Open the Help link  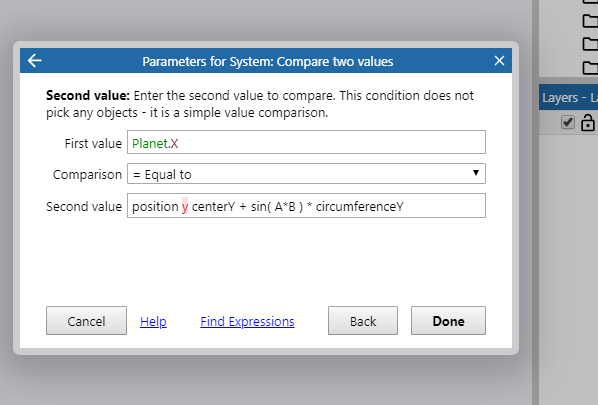click(153, 321)
